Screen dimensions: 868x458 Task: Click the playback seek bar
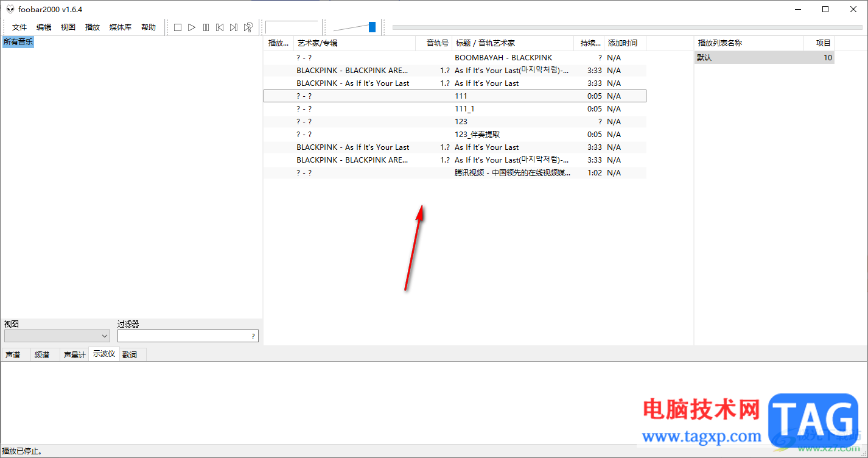click(x=628, y=27)
